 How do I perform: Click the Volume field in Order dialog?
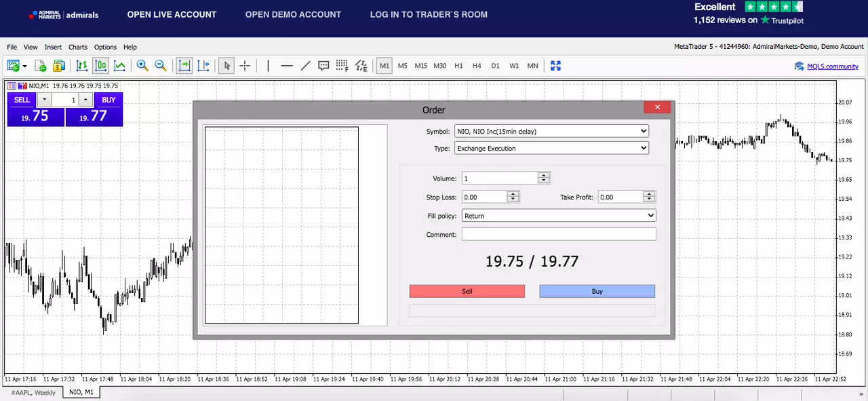click(500, 178)
